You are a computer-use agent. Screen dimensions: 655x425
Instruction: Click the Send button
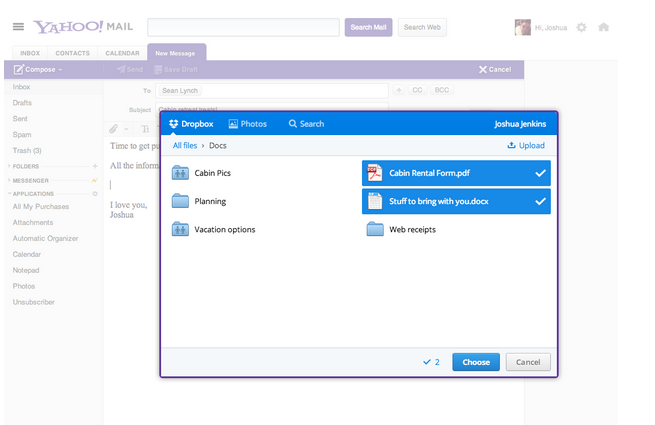130,69
